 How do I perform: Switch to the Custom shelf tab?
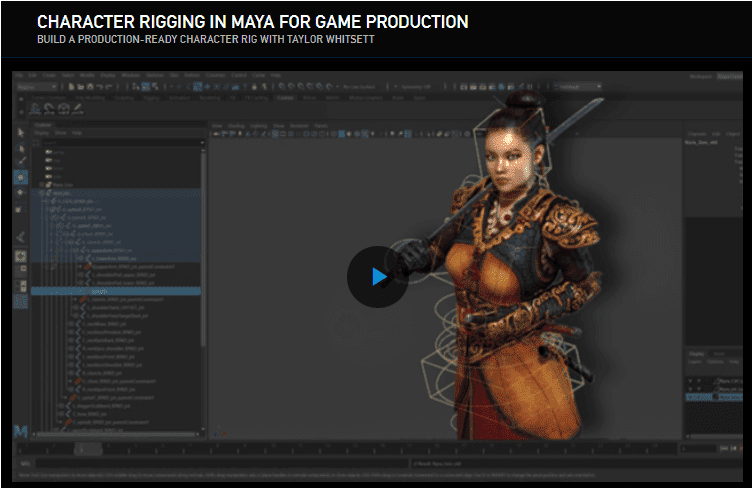pos(285,98)
